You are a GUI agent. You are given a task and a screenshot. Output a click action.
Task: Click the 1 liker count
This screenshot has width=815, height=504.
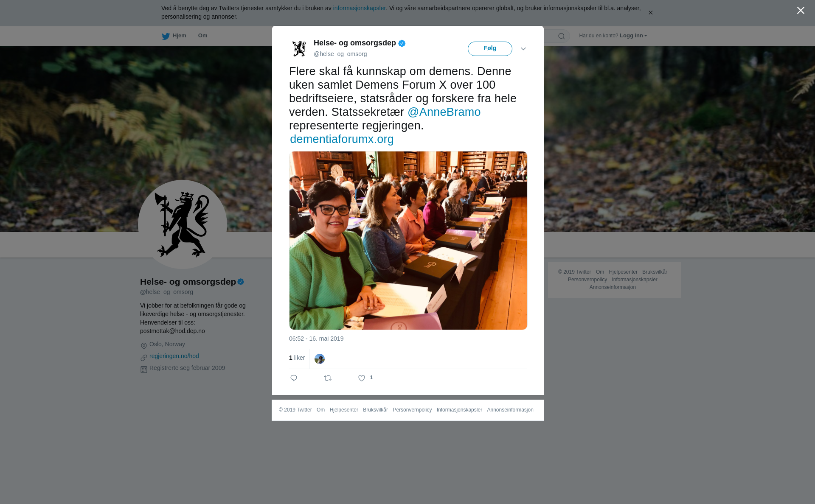tap(297, 358)
